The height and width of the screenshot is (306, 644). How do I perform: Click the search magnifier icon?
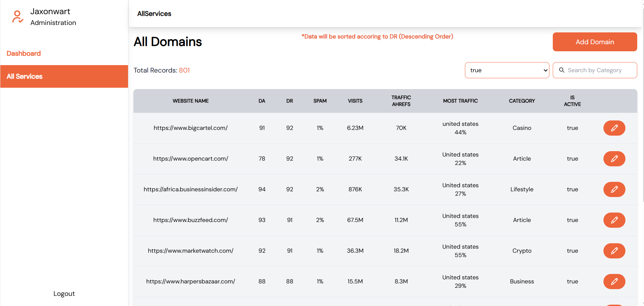tap(562, 70)
